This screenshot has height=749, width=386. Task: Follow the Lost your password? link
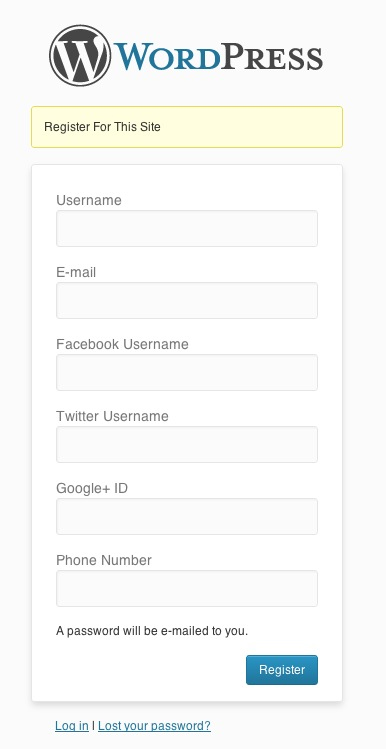point(154,726)
